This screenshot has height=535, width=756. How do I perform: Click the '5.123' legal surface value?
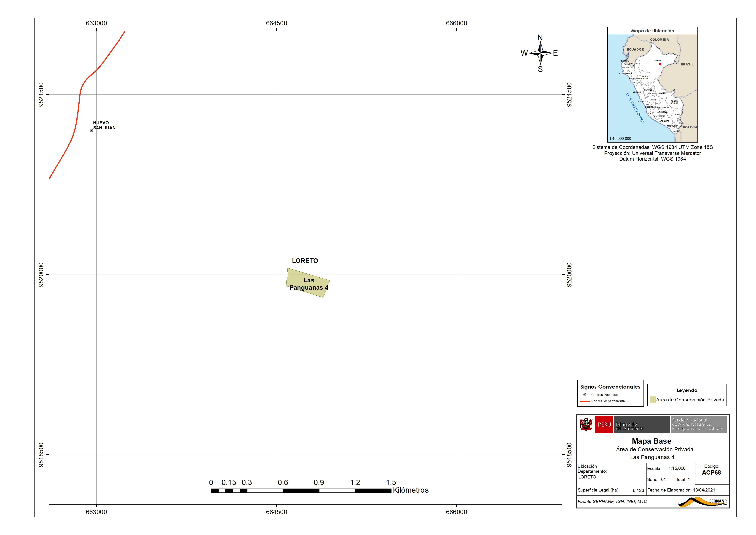pyautogui.click(x=638, y=491)
